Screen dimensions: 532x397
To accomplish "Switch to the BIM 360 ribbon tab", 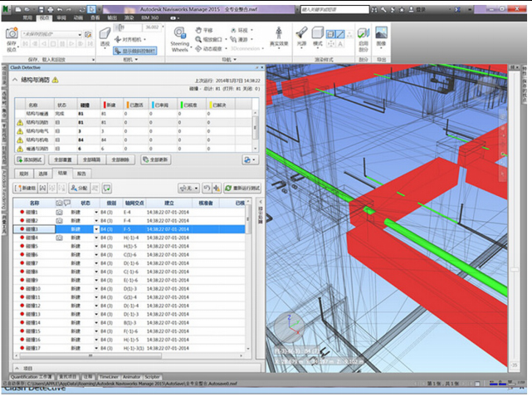I will coord(149,17).
